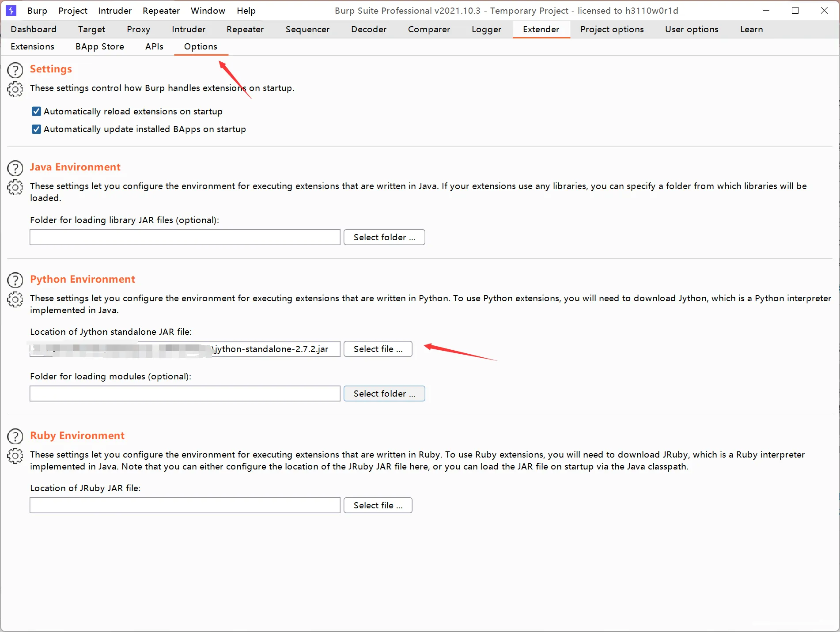This screenshot has width=840, height=632.
Task: Switch to the Project options tab
Action: (612, 29)
